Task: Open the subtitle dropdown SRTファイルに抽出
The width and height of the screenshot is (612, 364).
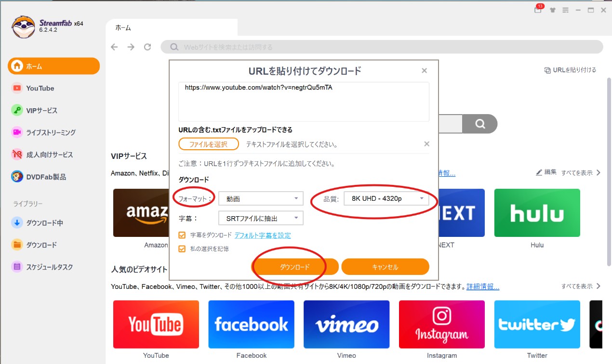Action: 261,218
